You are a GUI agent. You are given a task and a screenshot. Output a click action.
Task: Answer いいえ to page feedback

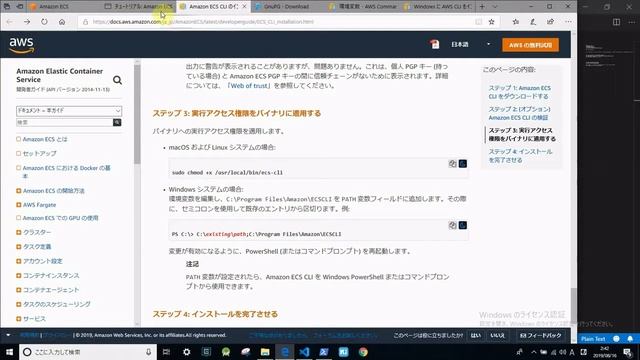[x=497, y=336]
